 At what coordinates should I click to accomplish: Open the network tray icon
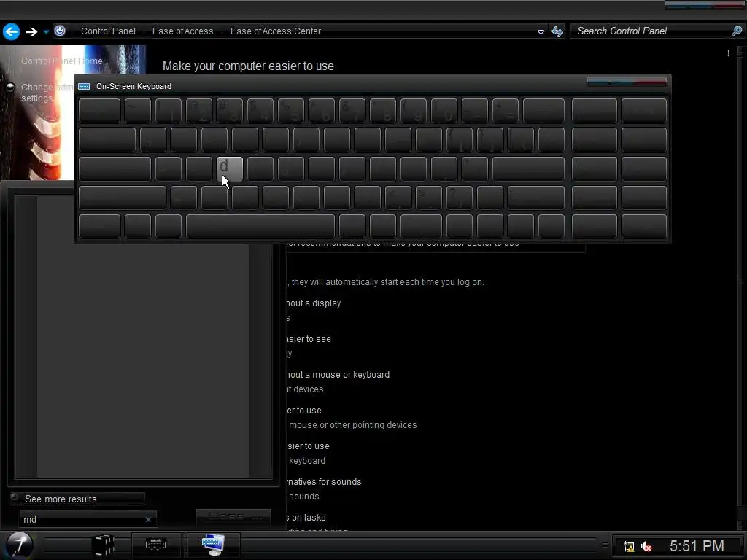point(629,547)
